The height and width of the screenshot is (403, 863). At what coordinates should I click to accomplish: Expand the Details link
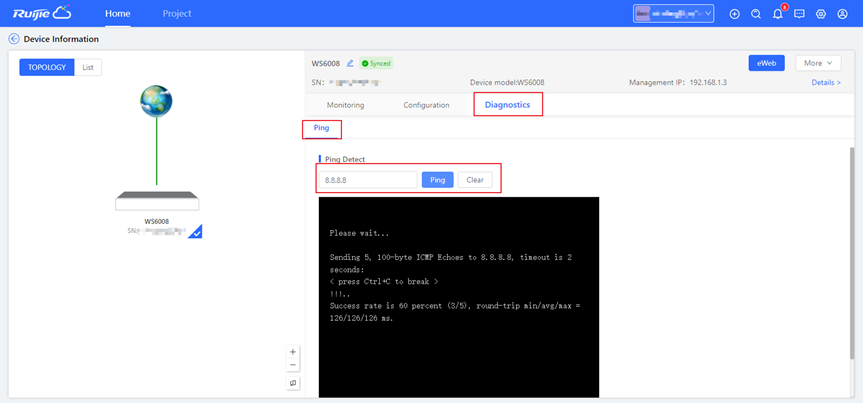[x=825, y=83]
